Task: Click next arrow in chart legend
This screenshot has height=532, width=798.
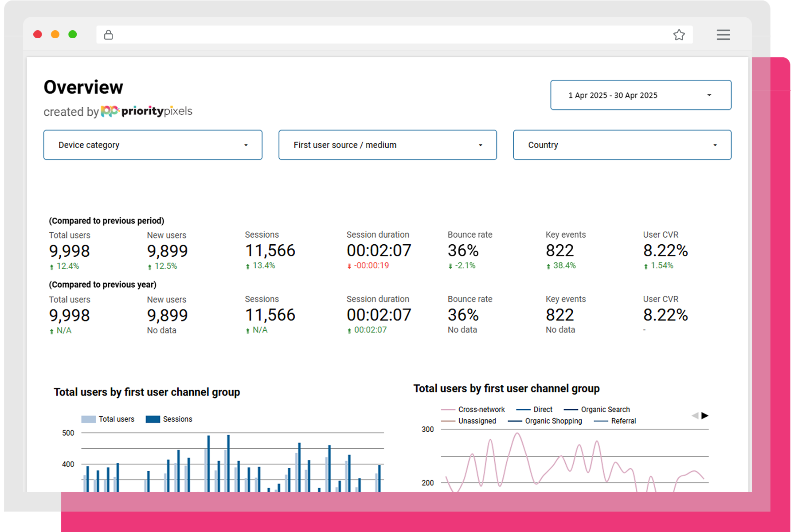Action: tap(705, 416)
